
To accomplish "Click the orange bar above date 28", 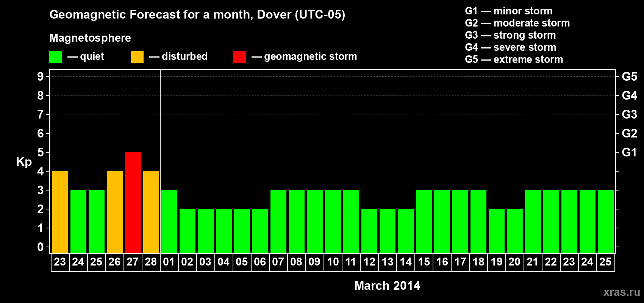I will [151, 212].
